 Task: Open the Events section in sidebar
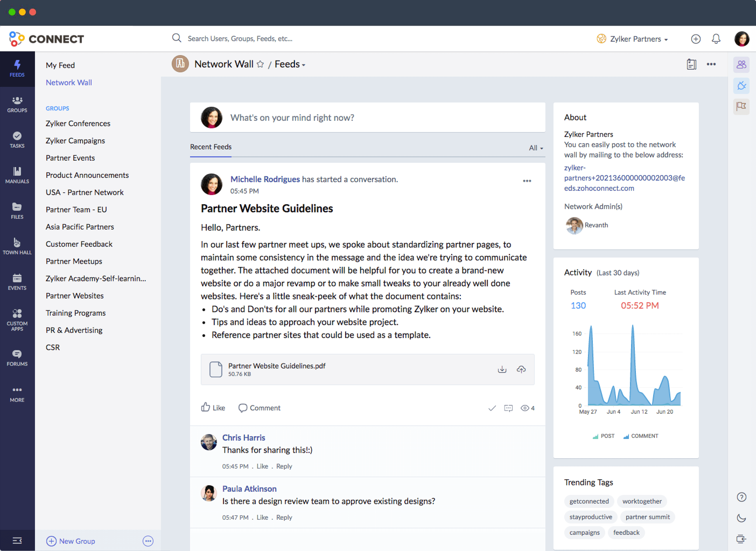[17, 282]
